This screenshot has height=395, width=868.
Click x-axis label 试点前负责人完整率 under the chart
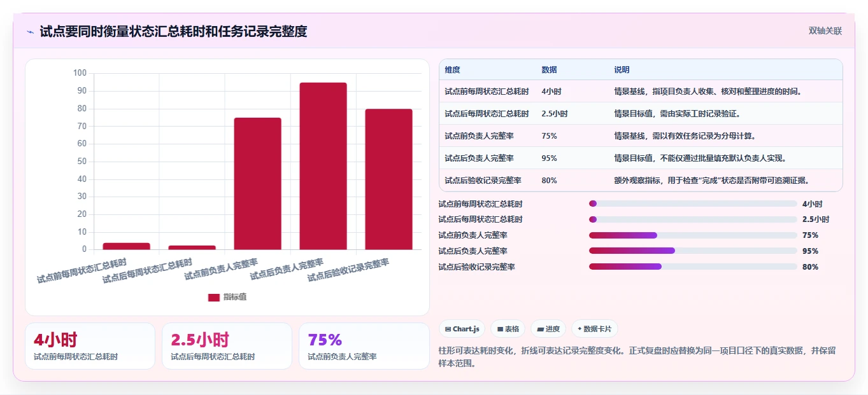click(221, 270)
